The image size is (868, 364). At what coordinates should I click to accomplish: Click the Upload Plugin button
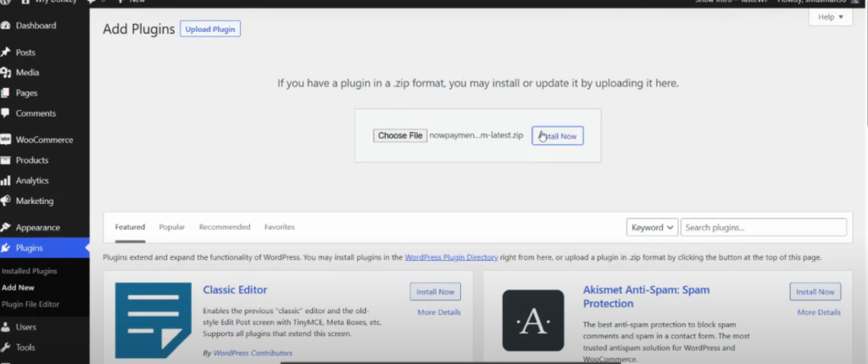coord(210,30)
